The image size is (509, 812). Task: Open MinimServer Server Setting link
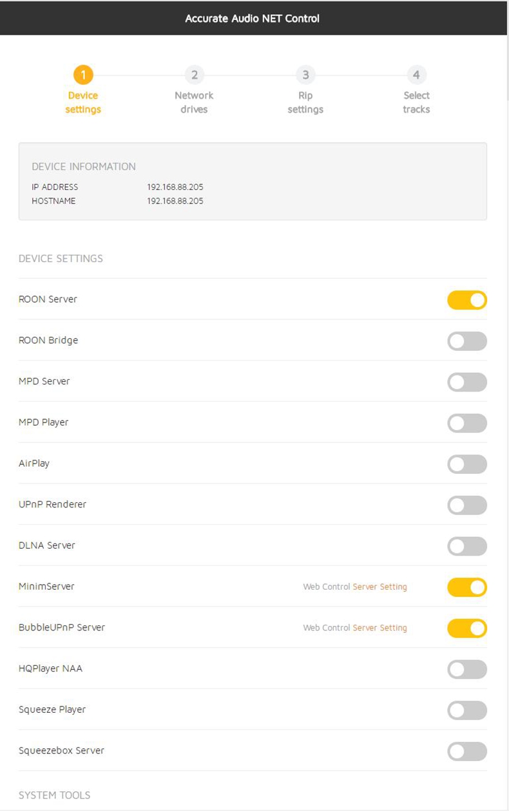click(379, 587)
